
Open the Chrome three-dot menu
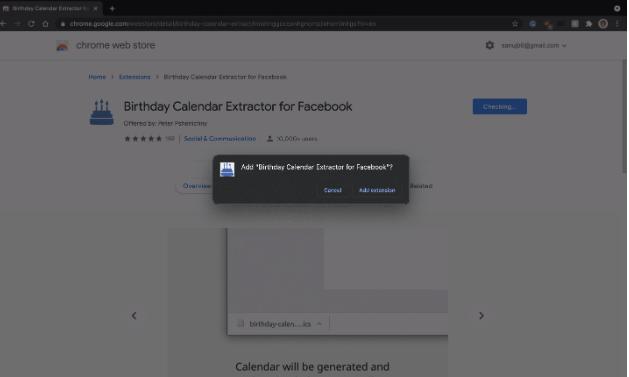click(618, 24)
